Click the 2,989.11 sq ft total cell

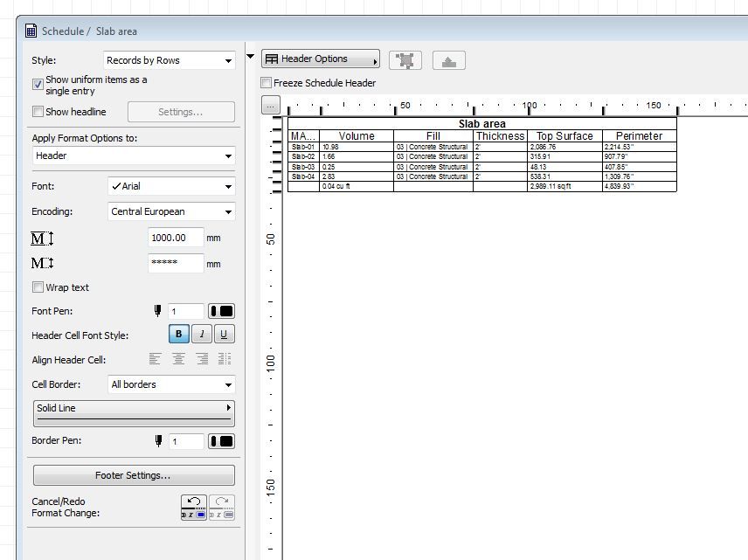coord(564,186)
